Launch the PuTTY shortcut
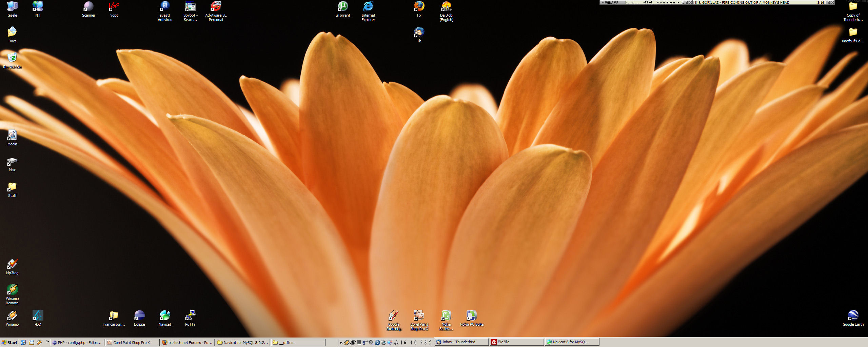This screenshot has height=347, width=868. 190,318
